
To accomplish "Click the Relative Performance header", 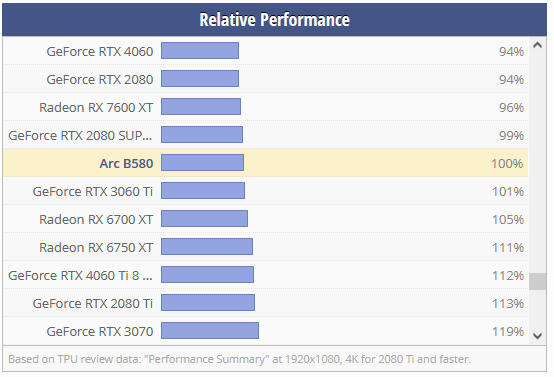I will click(275, 19).
